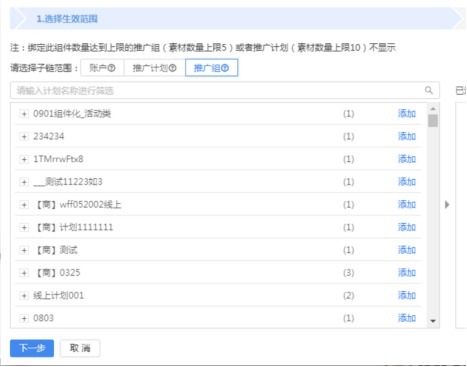Expand the 线上计划001 plan
Viewport: 467px width, 367px height.
(x=24, y=296)
